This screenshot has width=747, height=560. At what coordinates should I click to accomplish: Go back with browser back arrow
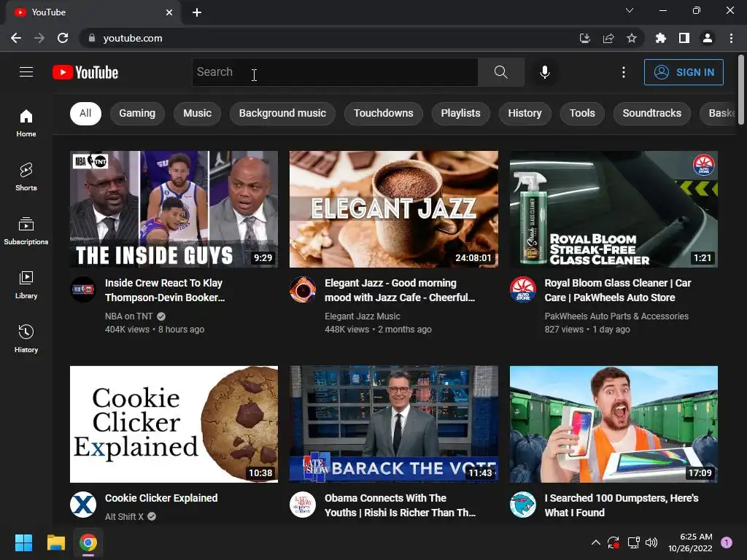tap(16, 38)
